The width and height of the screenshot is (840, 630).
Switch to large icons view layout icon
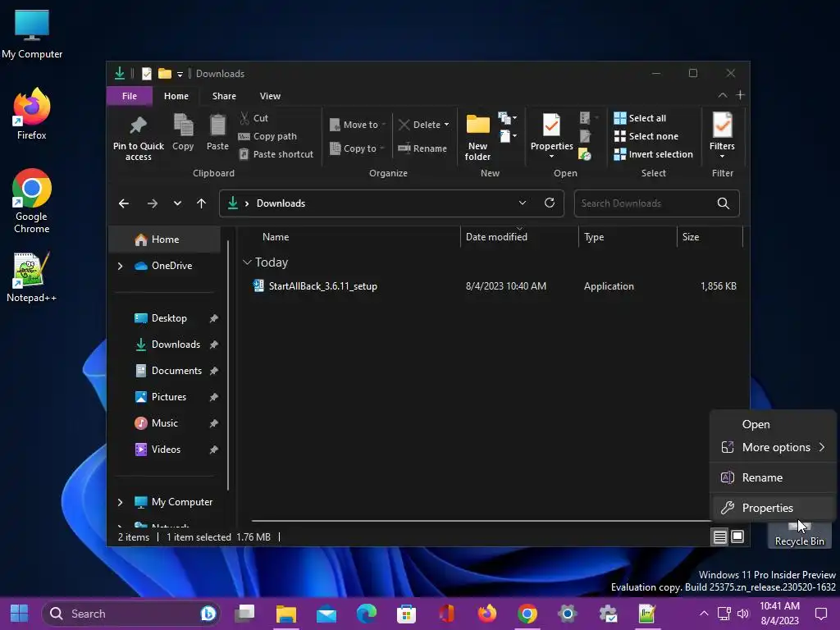tap(737, 536)
